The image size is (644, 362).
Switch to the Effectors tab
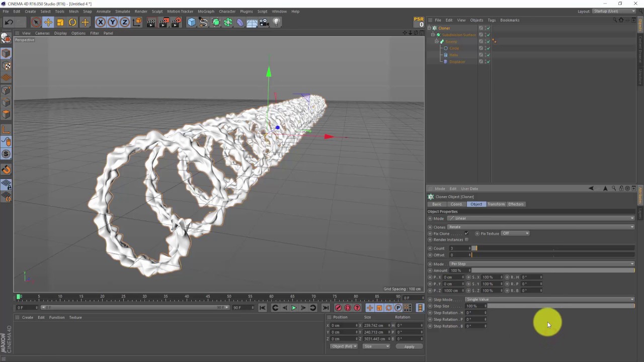[516, 204]
